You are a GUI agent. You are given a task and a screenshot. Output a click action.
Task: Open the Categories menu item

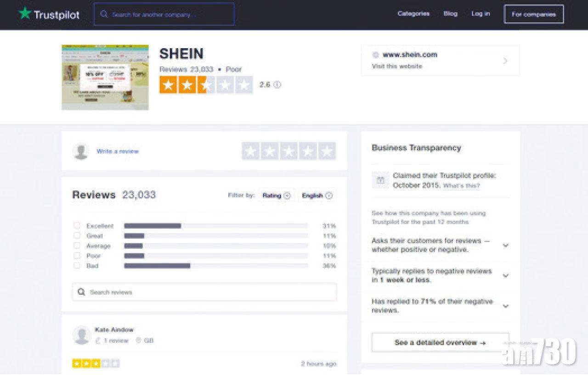(x=413, y=14)
